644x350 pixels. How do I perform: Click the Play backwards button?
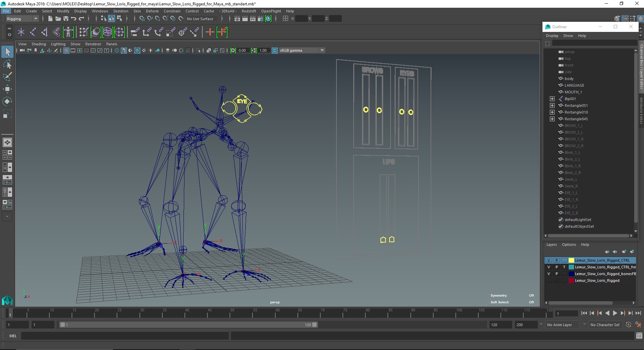(x=607, y=313)
